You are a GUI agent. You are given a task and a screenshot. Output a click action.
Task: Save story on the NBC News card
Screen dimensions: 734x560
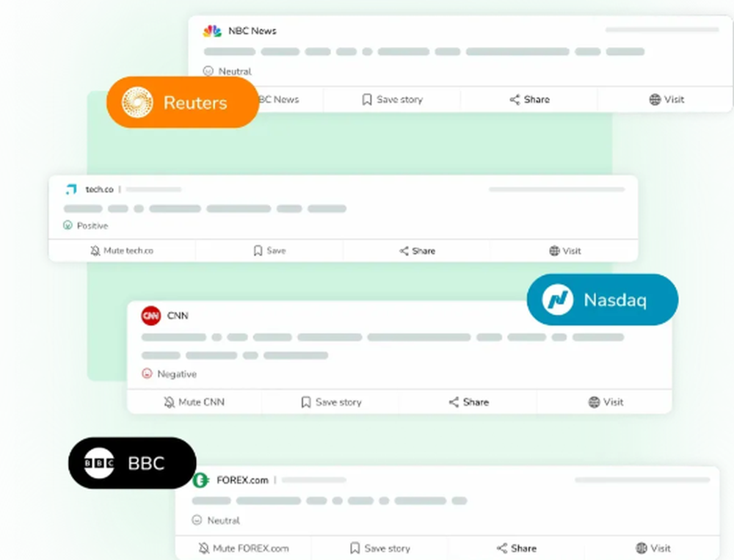pos(391,99)
